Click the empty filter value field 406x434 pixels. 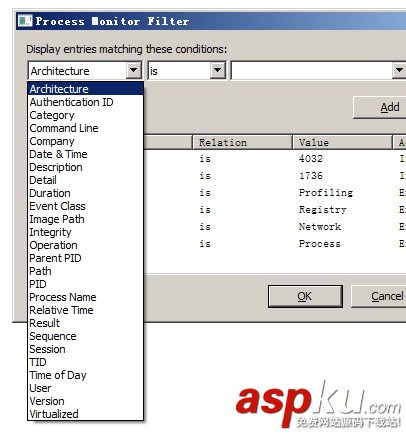(x=312, y=70)
